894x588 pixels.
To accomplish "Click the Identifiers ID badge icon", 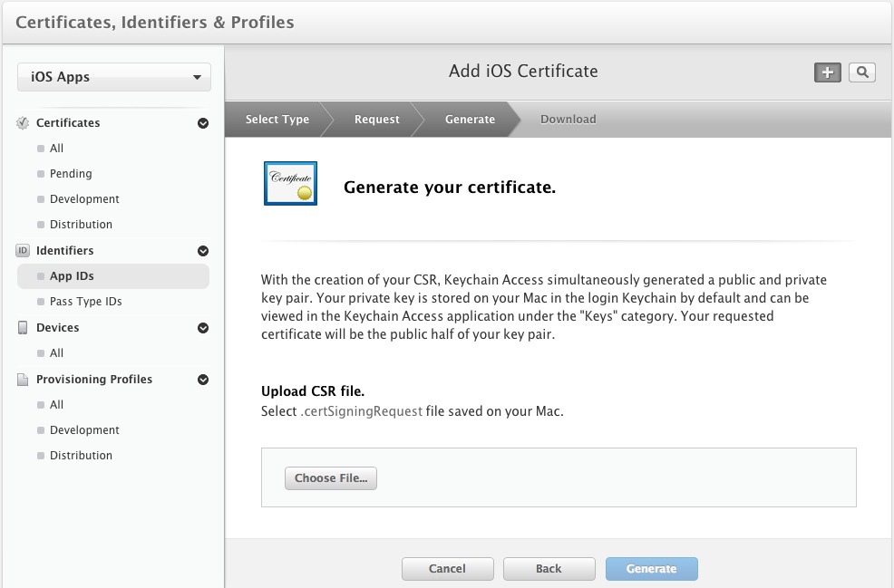I will pos(23,251).
